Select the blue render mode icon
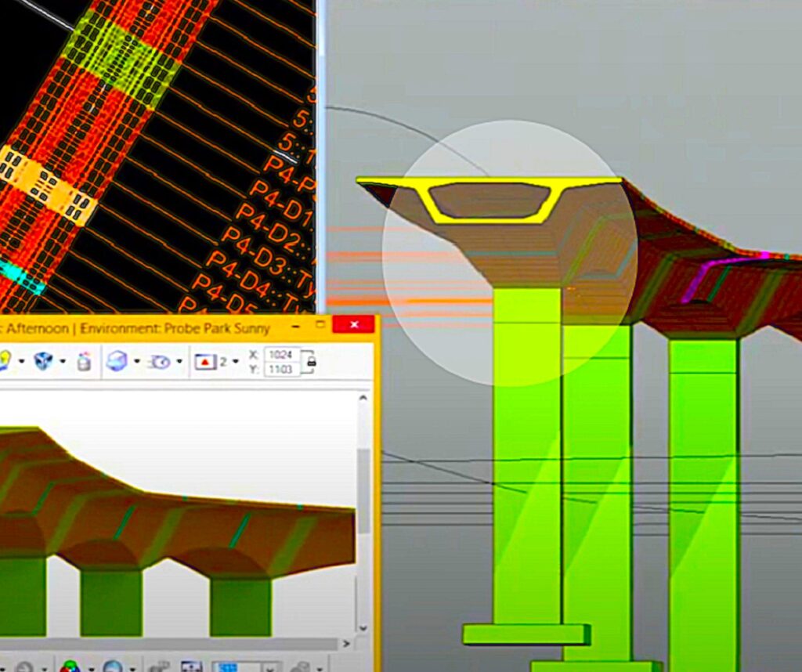 tap(117, 361)
